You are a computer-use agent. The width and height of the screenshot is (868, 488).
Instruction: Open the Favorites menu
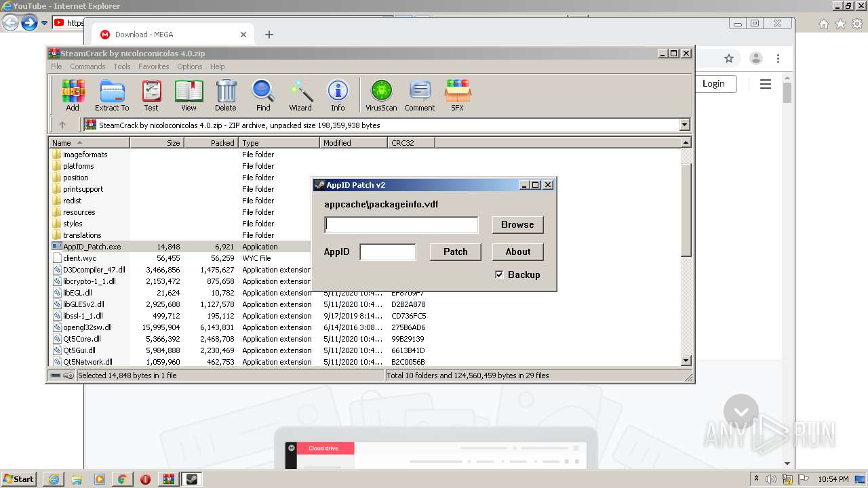click(x=154, y=66)
